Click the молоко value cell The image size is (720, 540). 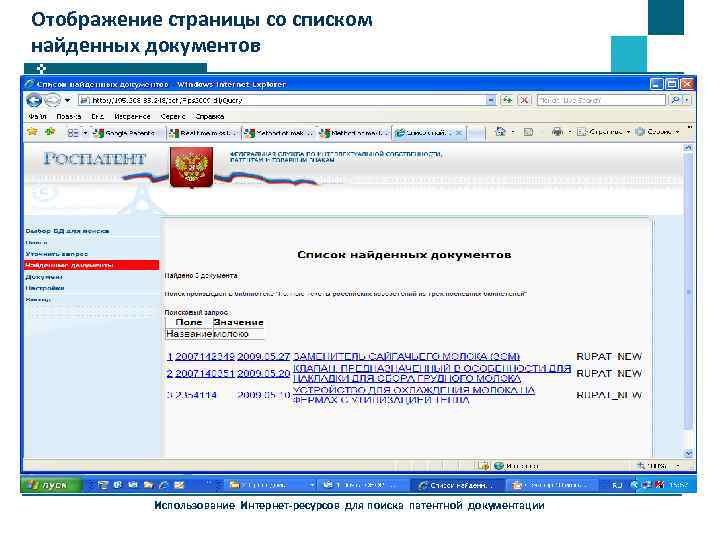pyautogui.click(x=239, y=334)
